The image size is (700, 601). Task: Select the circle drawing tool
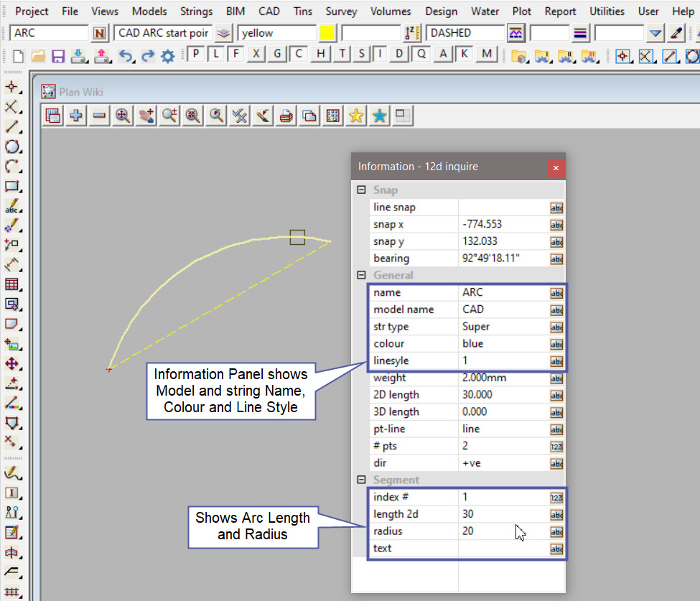[11, 147]
